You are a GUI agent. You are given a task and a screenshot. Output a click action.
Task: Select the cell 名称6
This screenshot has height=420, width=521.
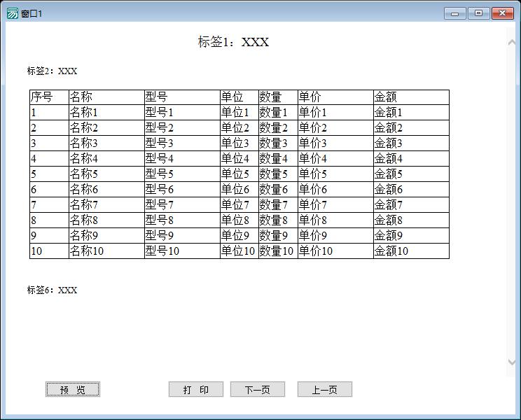coord(106,189)
